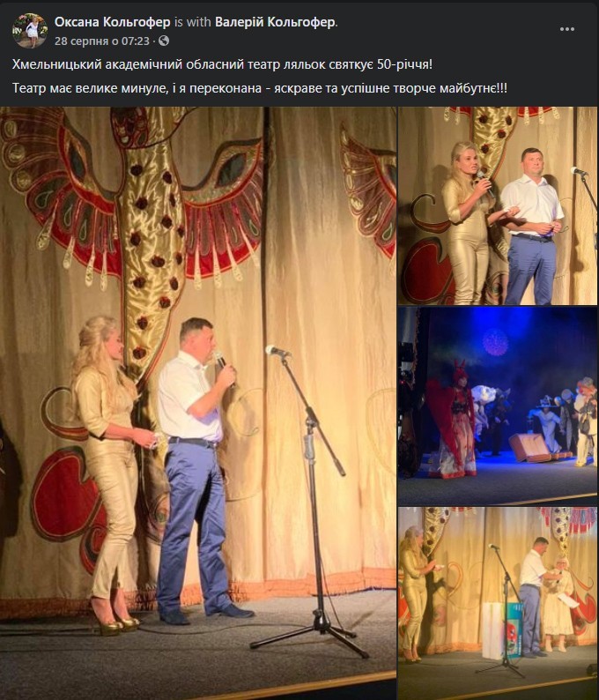
Task: Open the blue-lit puppet performance photo
Action: pyautogui.click(x=498, y=406)
